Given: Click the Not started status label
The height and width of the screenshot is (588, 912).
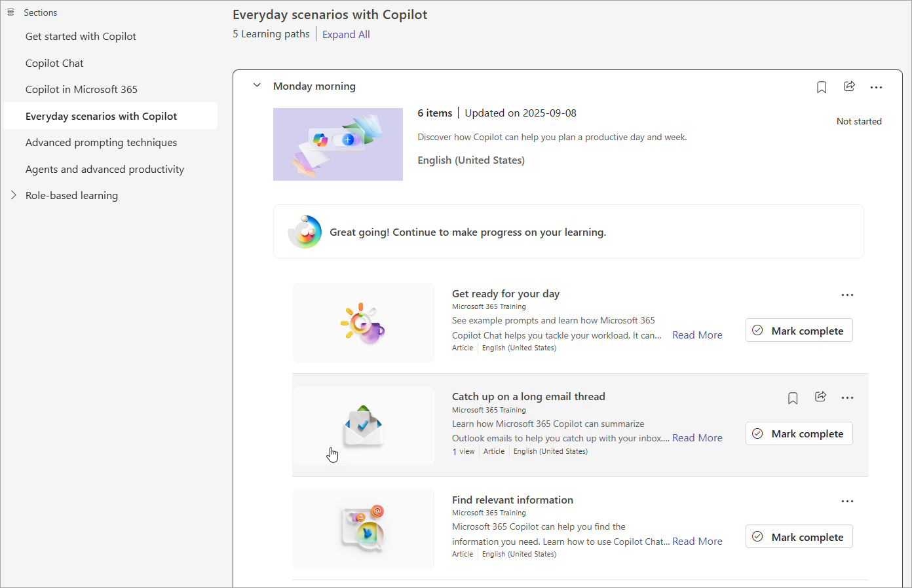Looking at the screenshot, I should [859, 122].
